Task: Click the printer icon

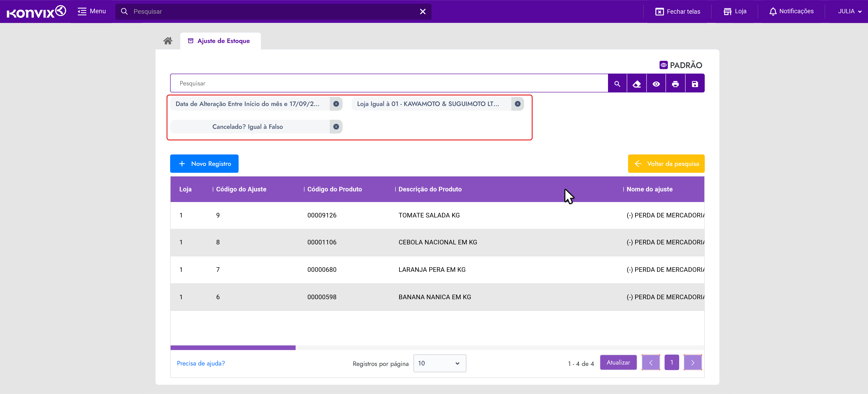Action: click(x=675, y=84)
